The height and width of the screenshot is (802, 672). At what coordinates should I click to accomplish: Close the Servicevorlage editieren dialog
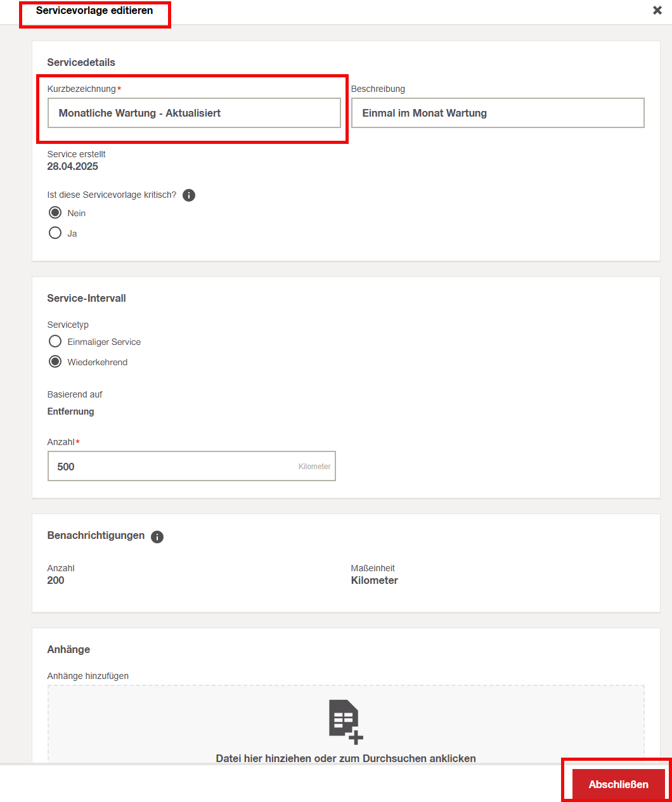pyautogui.click(x=657, y=10)
